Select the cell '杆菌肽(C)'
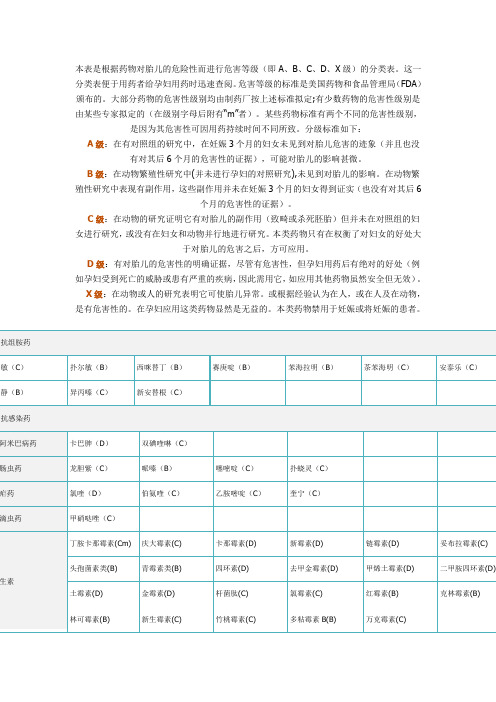The width and height of the screenshot is (496, 702). 232,594
